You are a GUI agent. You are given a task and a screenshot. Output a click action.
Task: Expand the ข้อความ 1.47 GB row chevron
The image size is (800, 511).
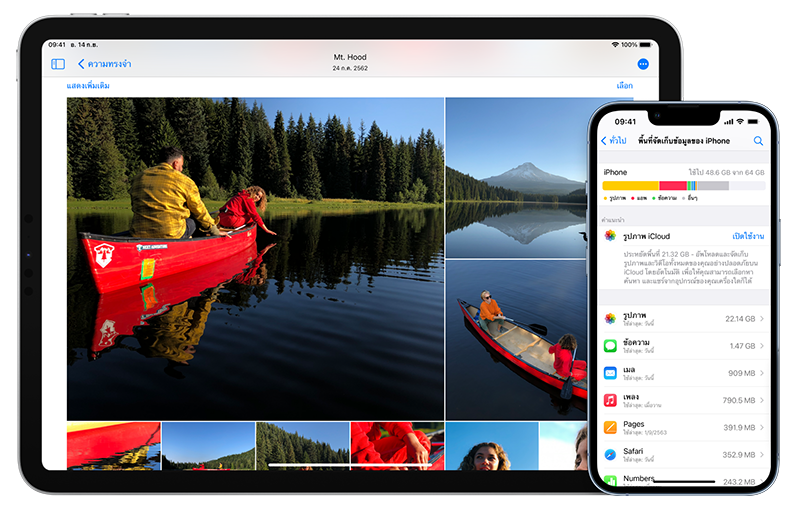(x=762, y=346)
